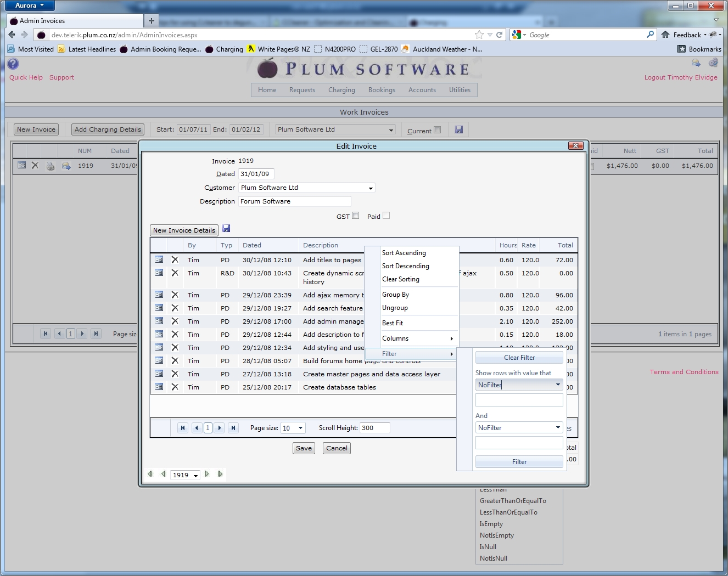Click the Quick Help question mark icon
The height and width of the screenshot is (576, 728).
point(13,64)
